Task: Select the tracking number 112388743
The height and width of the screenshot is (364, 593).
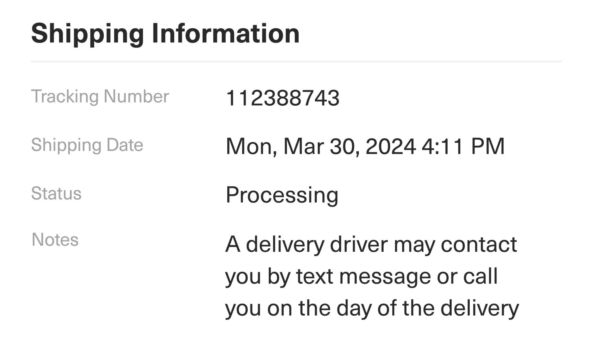Action: pos(282,98)
